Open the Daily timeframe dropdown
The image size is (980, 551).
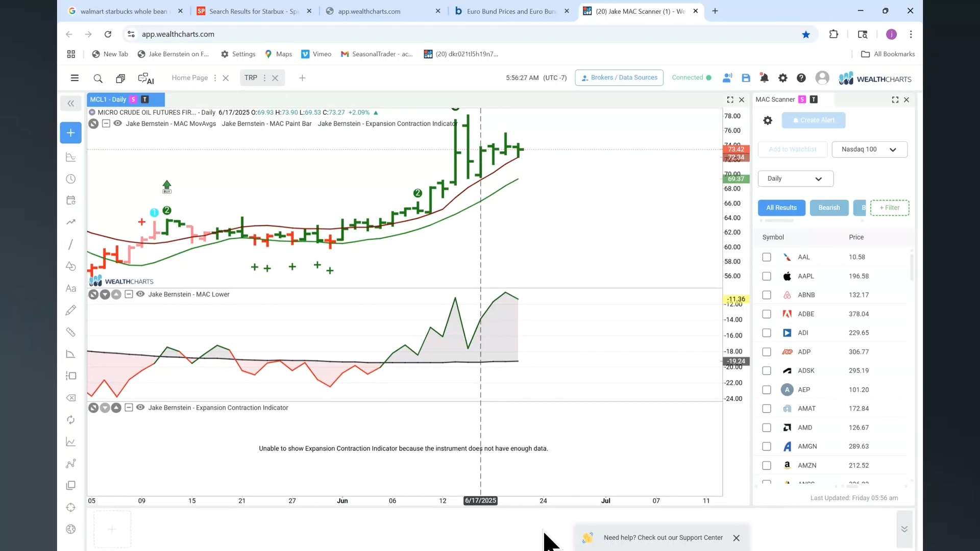click(795, 179)
